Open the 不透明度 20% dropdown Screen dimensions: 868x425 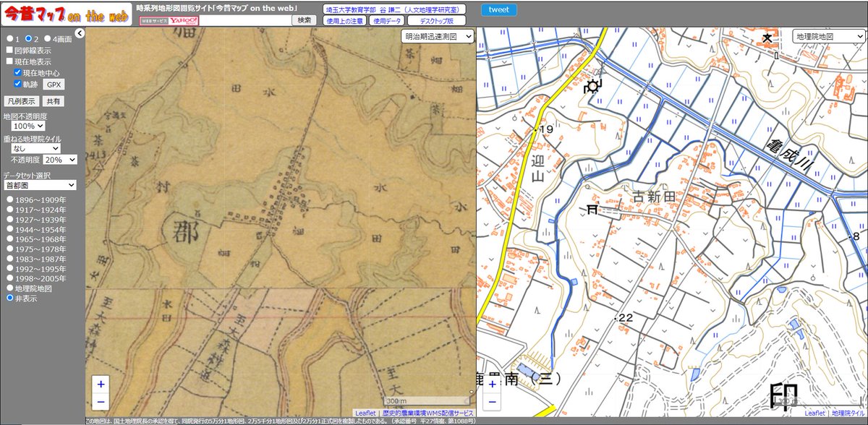click(x=61, y=160)
